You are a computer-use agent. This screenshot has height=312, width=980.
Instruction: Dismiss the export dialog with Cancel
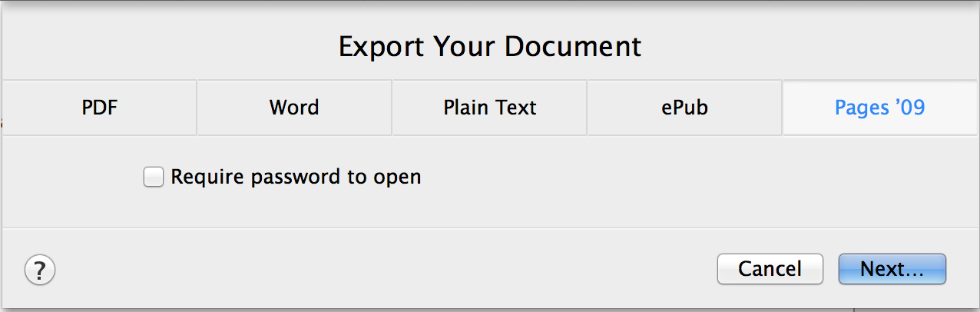[x=770, y=269]
